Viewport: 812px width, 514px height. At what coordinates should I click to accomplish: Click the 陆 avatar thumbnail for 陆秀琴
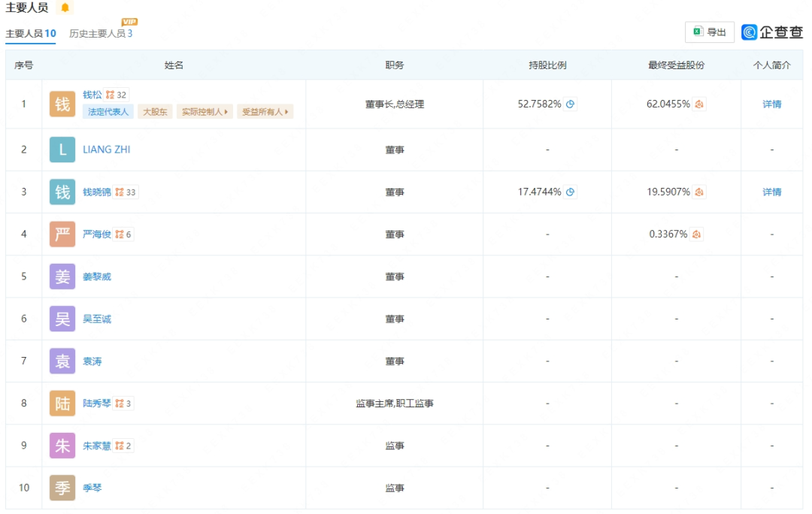pos(62,404)
